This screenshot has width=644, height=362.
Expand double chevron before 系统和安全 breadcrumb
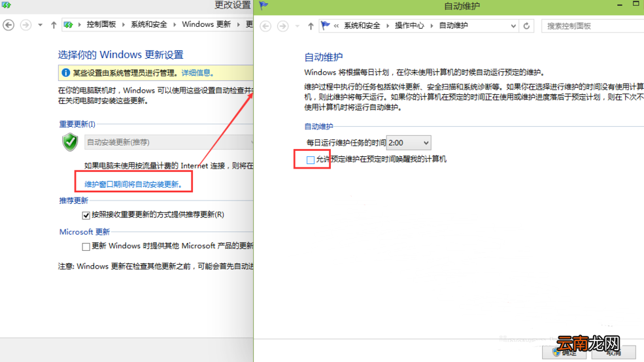tap(336, 26)
